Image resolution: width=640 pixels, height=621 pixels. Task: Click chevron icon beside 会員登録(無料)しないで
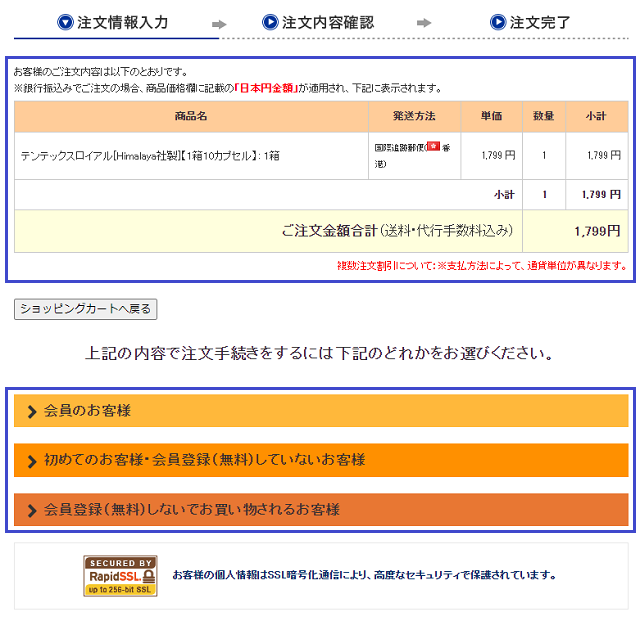(32, 510)
